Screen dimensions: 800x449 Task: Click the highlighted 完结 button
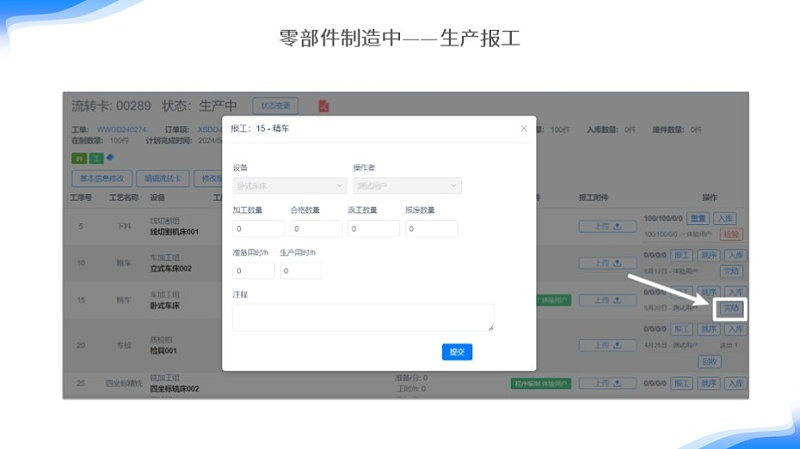[x=731, y=308]
